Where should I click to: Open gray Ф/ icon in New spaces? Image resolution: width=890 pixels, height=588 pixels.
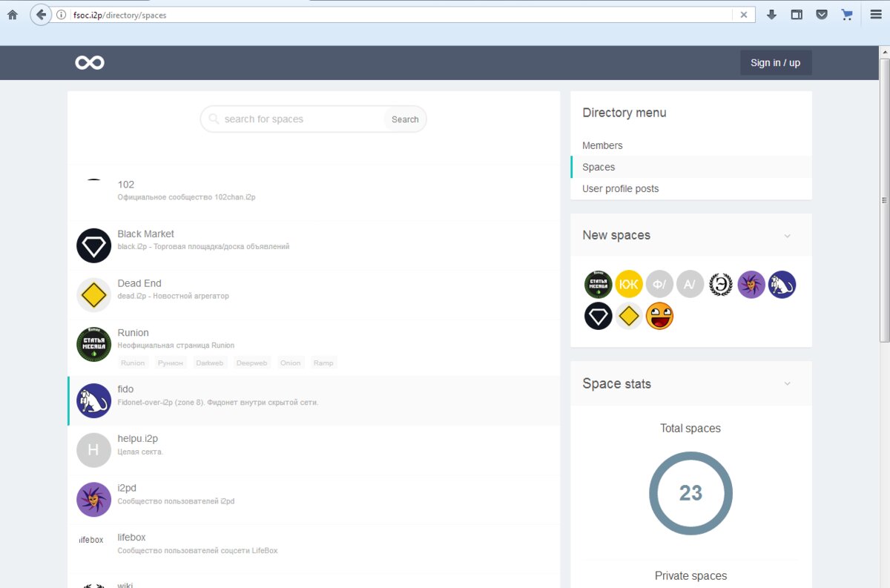click(659, 285)
